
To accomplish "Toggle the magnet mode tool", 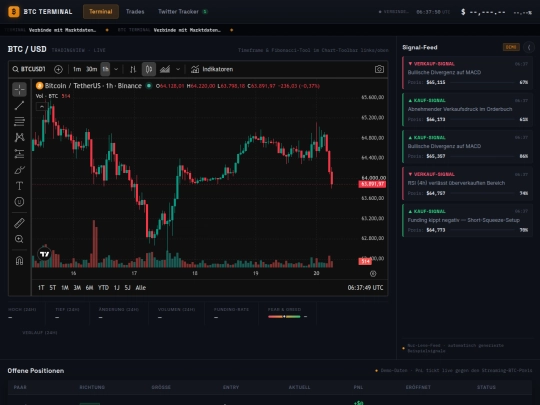I will (19, 261).
